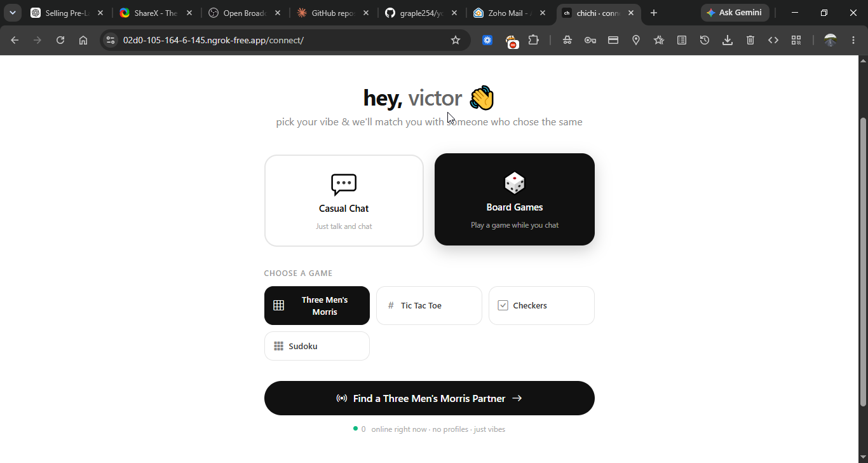Open the downloads icon in toolbar
This screenshot has height=463, width=868.
728,40
